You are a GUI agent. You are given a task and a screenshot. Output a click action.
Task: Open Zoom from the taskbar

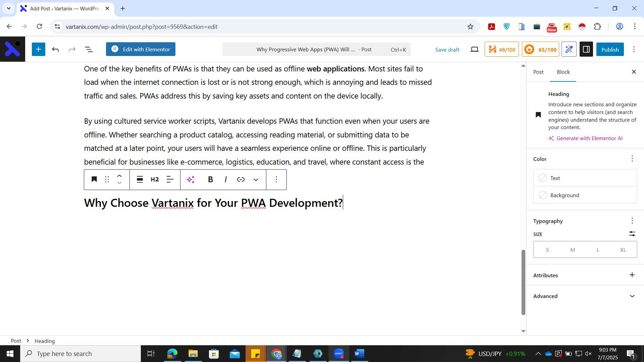point(338,354)
